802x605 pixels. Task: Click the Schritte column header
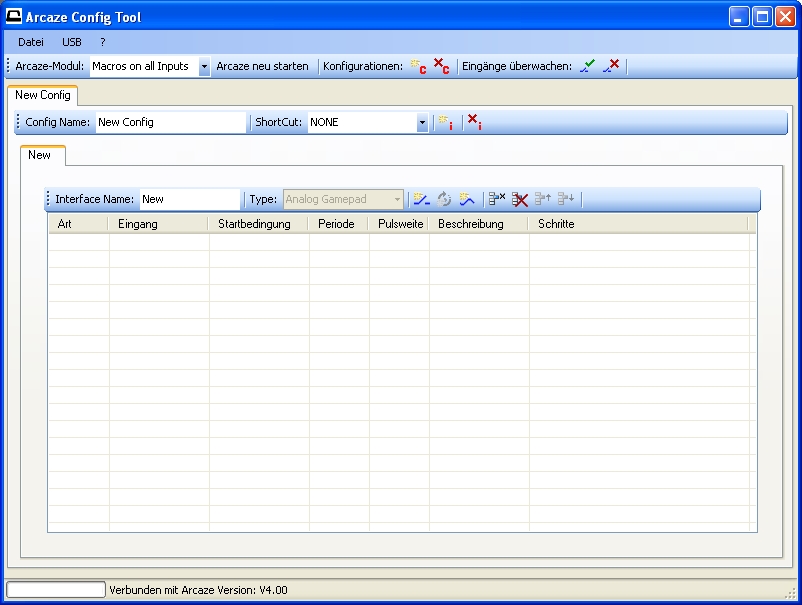coord(638,224)
